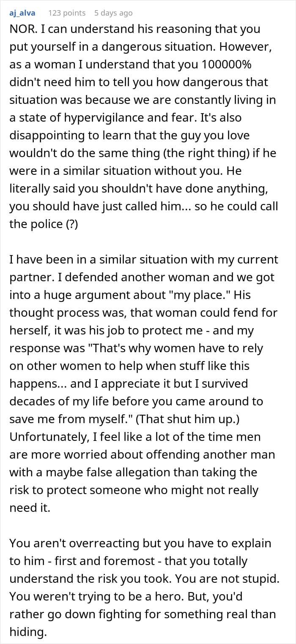The height and width of the screenshot is (644, 296).
Task: Click the 'need it.' line ending second paragraph
Action: coord(30,508)
